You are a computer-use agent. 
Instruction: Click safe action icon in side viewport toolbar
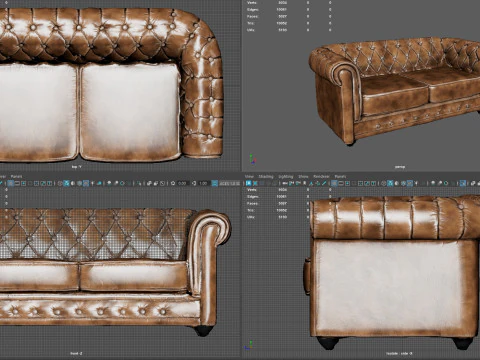pos(367,183)
